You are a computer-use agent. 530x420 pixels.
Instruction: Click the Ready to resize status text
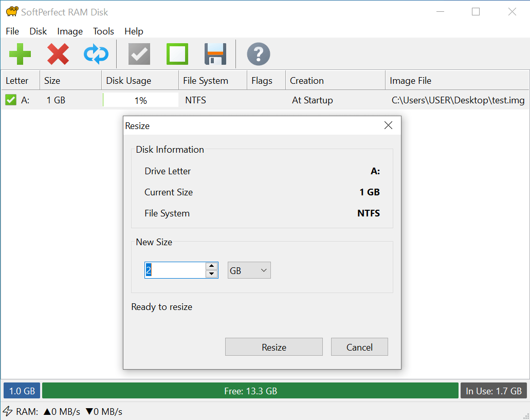[161, 307]
